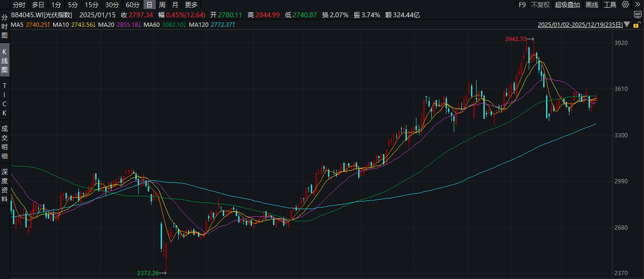
Task: Open date range dropdown triangle
Action: pos(628,24)
